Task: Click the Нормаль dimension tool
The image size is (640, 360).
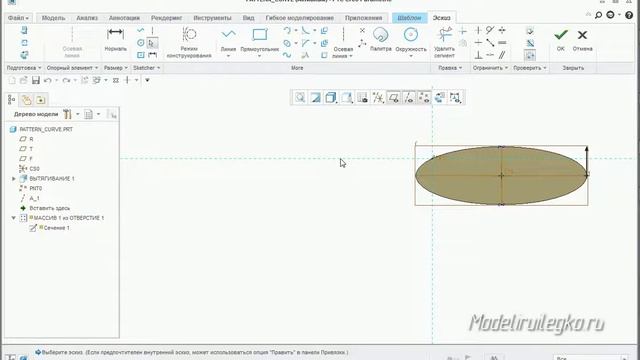Action: coord(116,39)
